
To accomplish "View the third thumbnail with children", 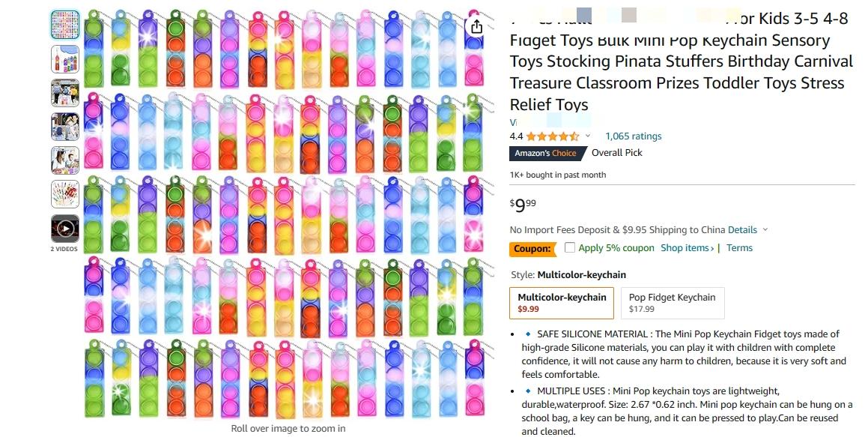I will tap(64, 92).
